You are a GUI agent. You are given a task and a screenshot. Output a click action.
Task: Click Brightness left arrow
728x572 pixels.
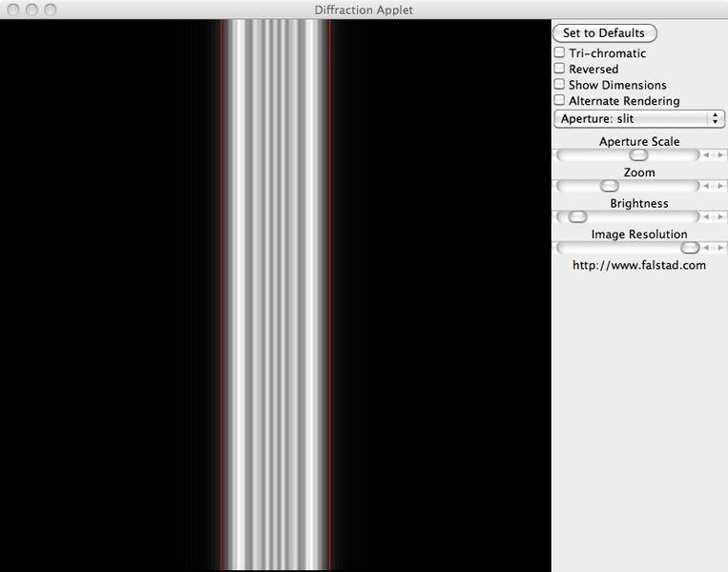pyautogui.click(x=706, y=216)
